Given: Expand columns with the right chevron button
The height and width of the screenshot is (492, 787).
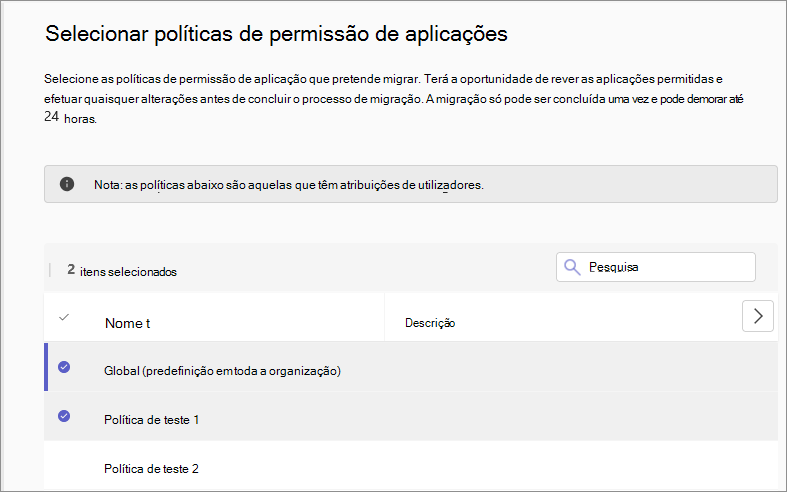Looking at the screenshot, I should click(x=758, y=316).
